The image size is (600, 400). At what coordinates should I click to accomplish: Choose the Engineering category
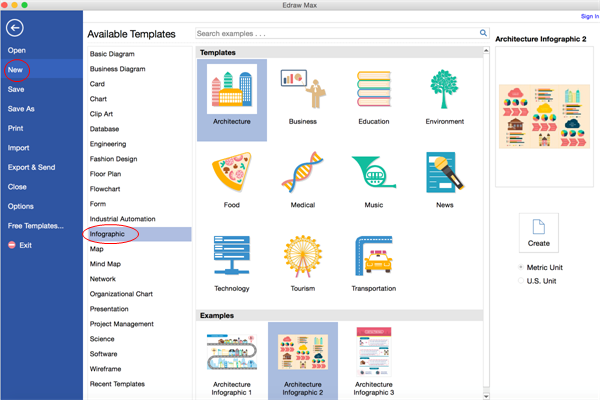[108, 144]
